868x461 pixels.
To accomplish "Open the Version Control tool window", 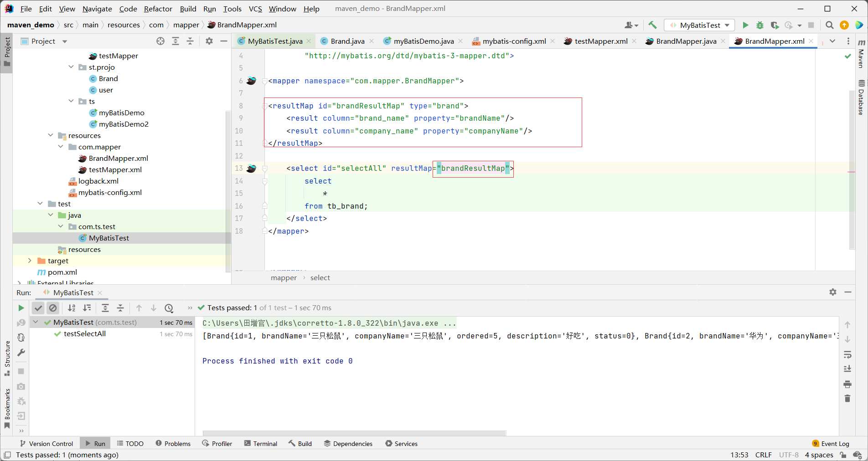I will tap(46, 443).
